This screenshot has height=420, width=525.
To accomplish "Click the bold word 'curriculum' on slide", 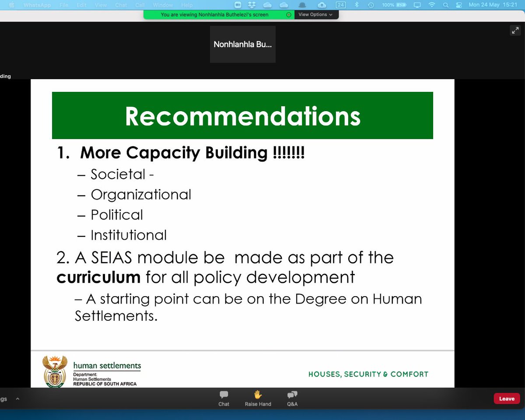I will (x=98, y=277).
